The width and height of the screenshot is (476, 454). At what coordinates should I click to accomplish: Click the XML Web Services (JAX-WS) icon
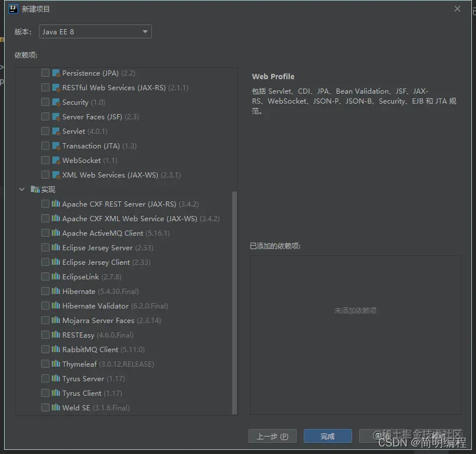click(x=56, y=175)
